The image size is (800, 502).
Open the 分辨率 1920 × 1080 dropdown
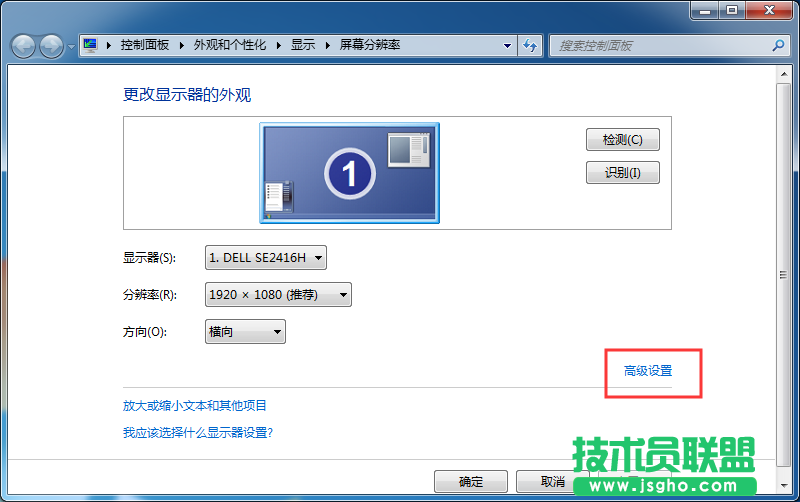278,294
